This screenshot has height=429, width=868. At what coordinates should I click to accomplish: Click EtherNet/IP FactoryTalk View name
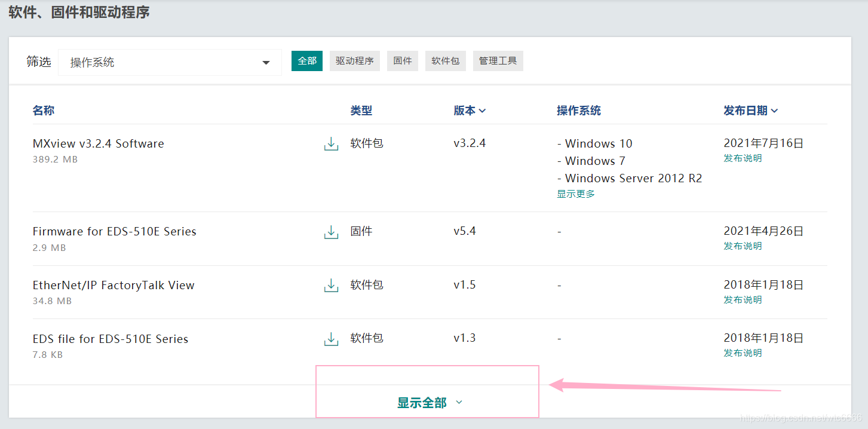[114, 285]
